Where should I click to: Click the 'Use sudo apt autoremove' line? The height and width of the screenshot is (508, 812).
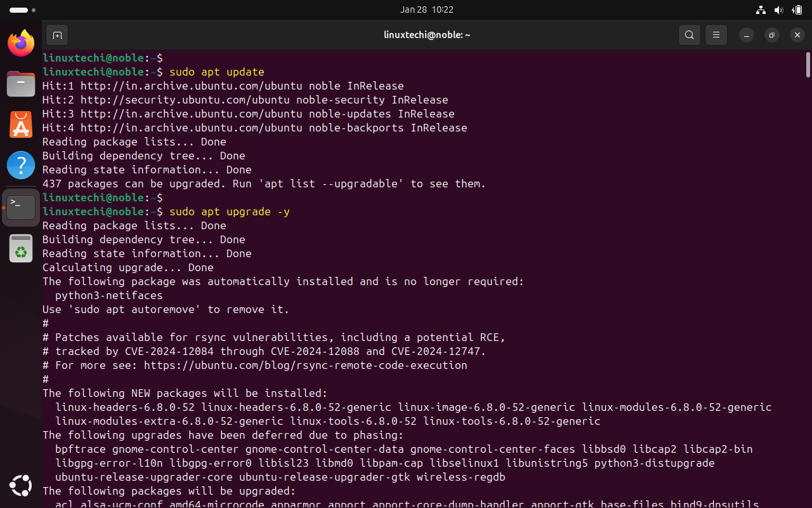coord(166,309)
